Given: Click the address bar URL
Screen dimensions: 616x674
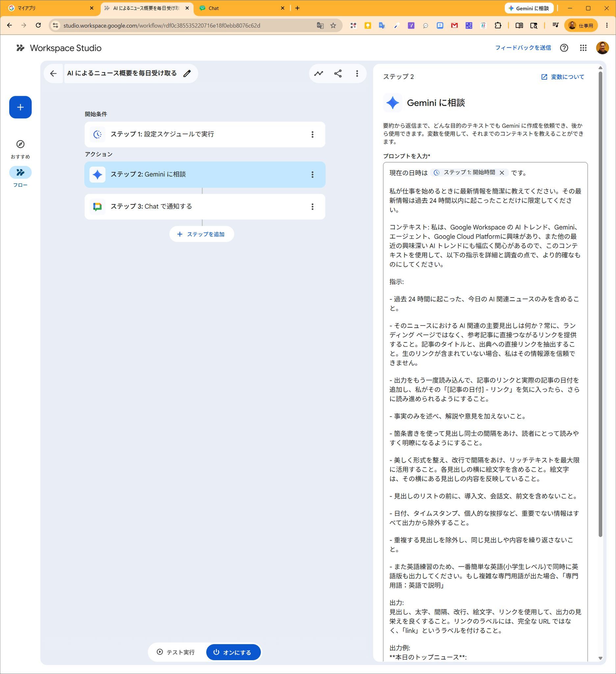Looking at the screenshot, I should pyautogui.click(x=162, y=26).
